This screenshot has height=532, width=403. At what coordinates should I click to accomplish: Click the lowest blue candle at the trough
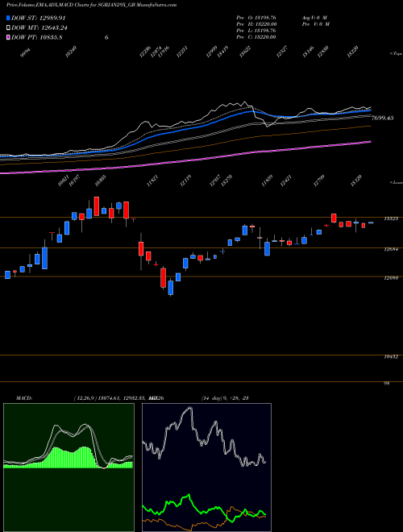(x=171, y=288)
